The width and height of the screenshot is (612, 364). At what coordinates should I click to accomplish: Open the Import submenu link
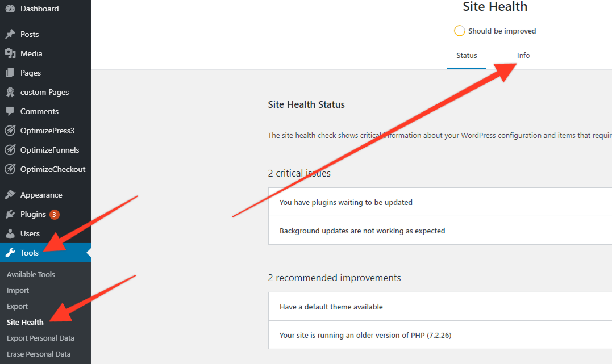click(x=18, y=290)
